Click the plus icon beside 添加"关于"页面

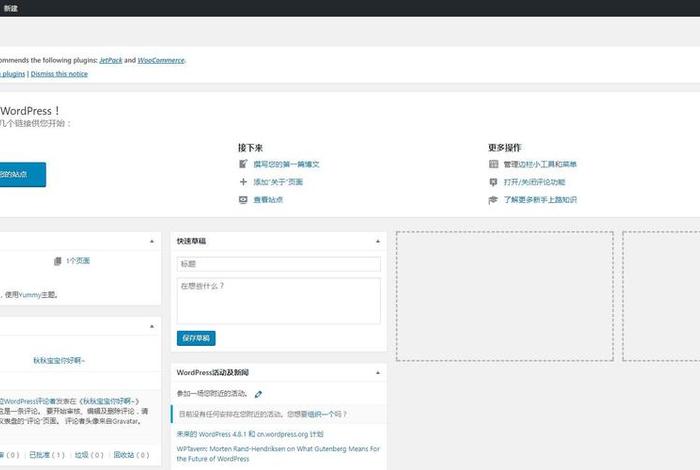click(x=243, y=182)
